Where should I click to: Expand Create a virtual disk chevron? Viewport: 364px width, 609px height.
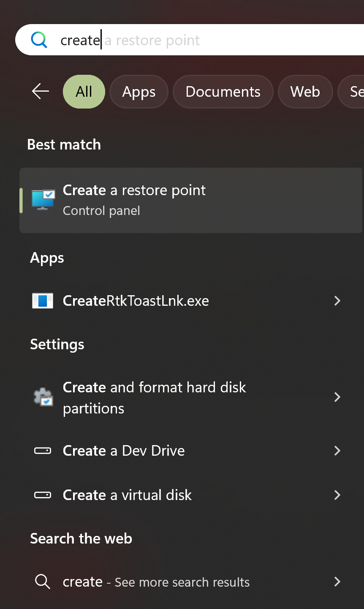337,495
